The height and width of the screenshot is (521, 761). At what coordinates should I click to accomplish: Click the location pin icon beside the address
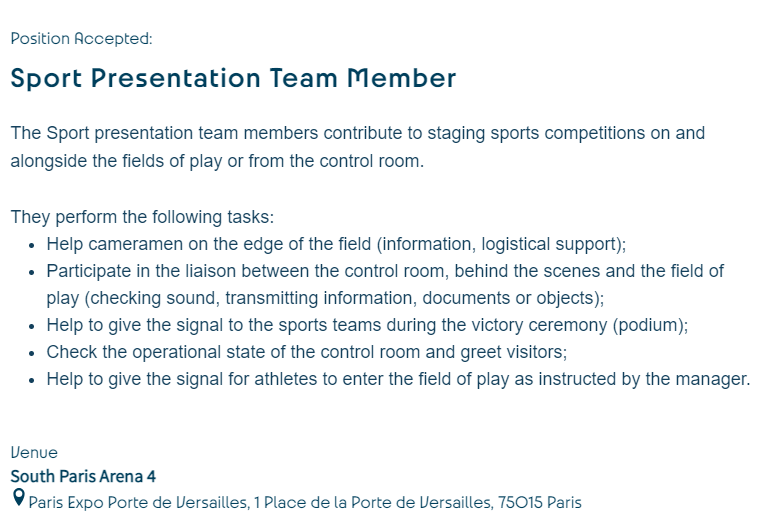[x=18, y=497]
